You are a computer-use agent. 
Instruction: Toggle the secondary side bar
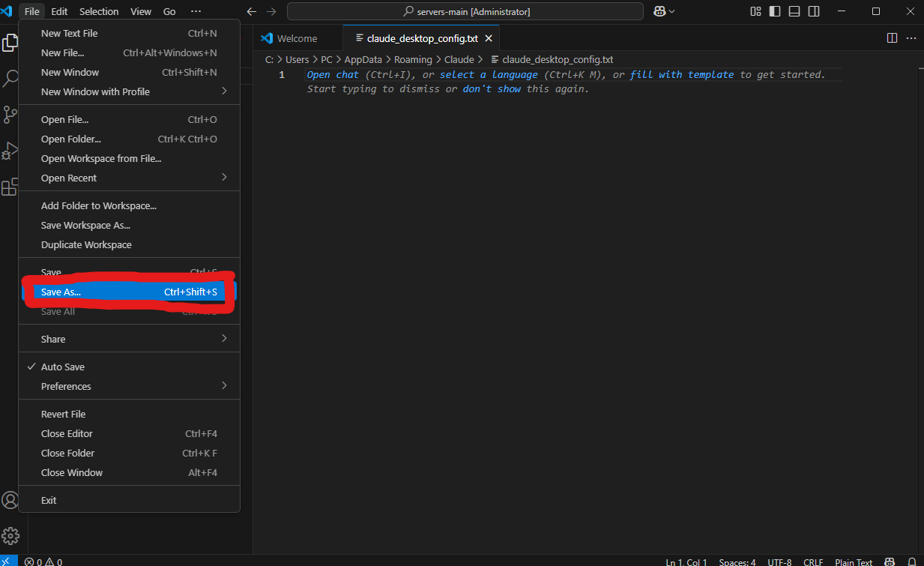[x=814, y=11]
